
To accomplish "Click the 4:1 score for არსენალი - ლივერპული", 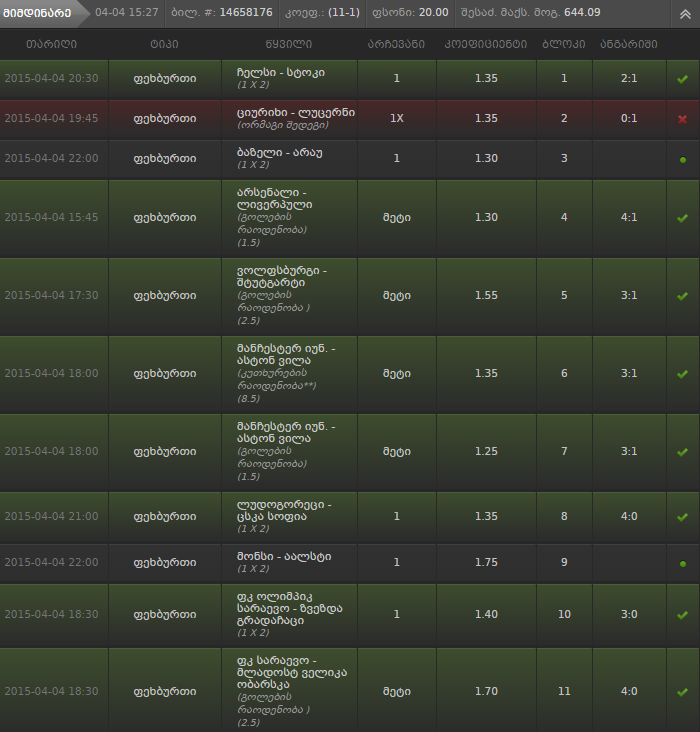I will point(629,218).
